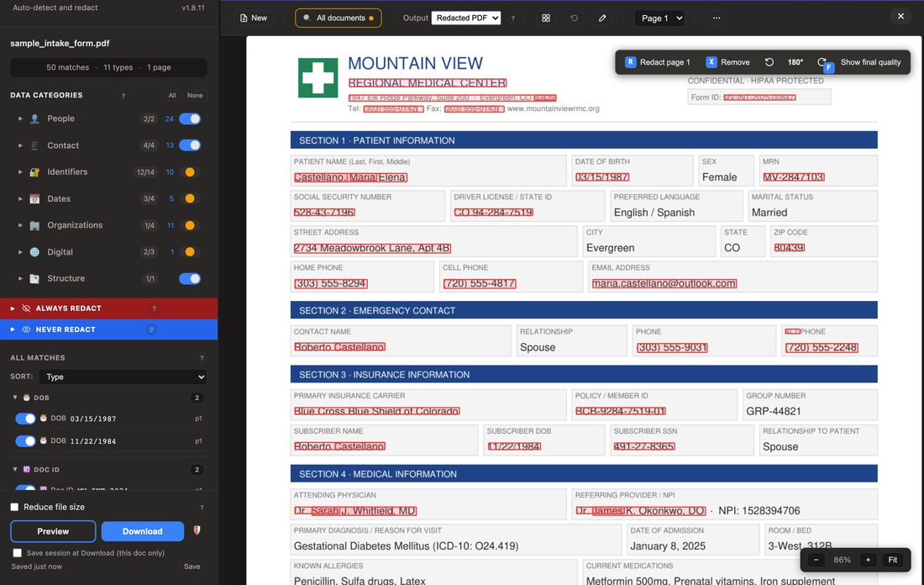Click the All Matches help icon
The height and width of the screenshot is (585, 924).
[202, 358]
